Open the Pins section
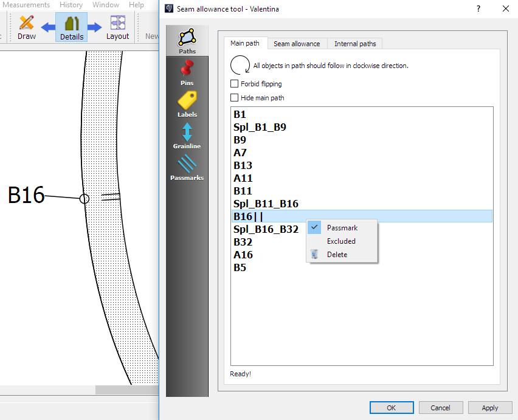The height and width of the screenshot is (420, 518). pyautogui.click(x=187, y=73)
